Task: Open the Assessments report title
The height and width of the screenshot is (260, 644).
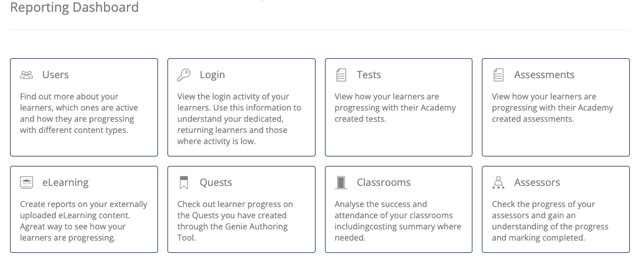Action: (544, 75)
